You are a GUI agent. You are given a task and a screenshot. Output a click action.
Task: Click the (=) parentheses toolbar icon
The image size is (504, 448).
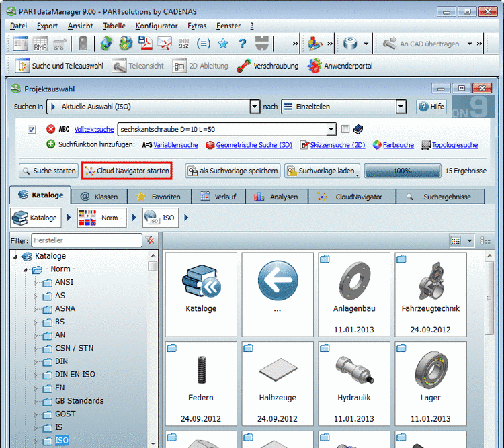click(x=204, y=44)
